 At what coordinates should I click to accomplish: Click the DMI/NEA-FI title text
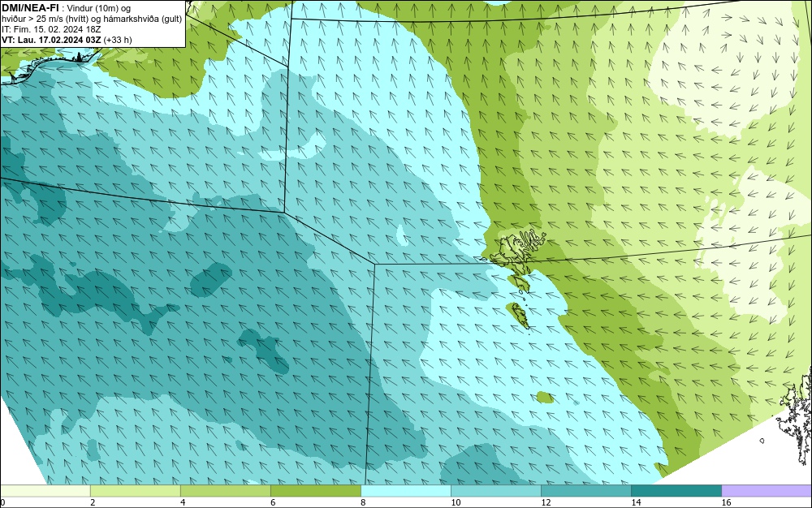[30, 8]
